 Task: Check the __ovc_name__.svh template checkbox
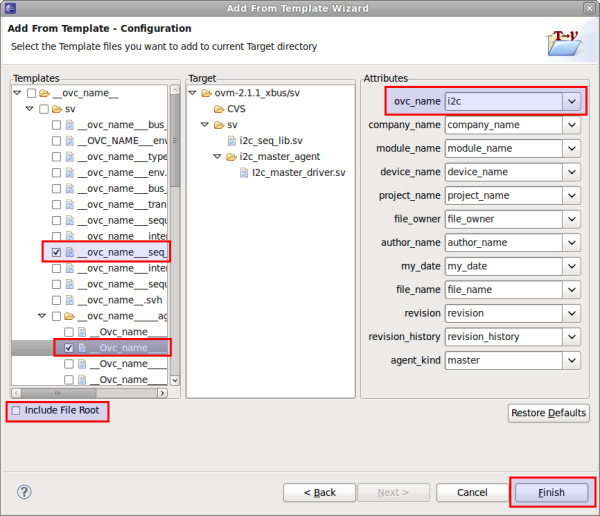[x=57, y=300]
